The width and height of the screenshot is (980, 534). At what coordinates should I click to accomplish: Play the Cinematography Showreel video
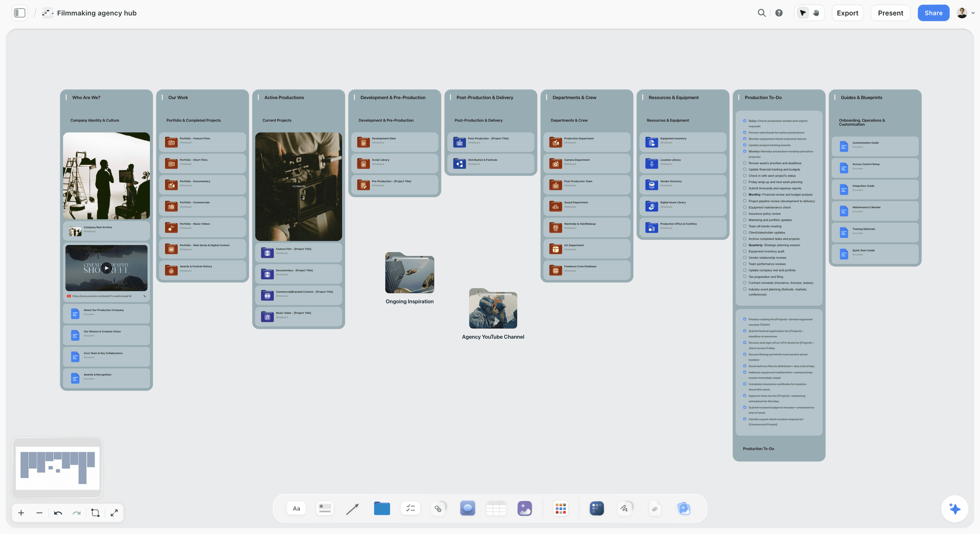[x=106, y=268]
